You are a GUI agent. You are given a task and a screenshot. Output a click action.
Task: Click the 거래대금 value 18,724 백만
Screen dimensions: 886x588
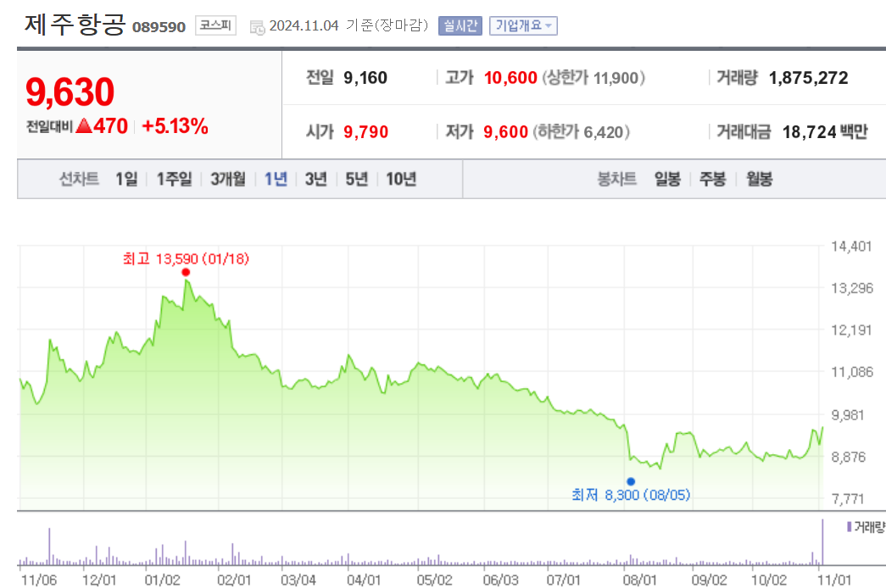(x=824, y=132)
